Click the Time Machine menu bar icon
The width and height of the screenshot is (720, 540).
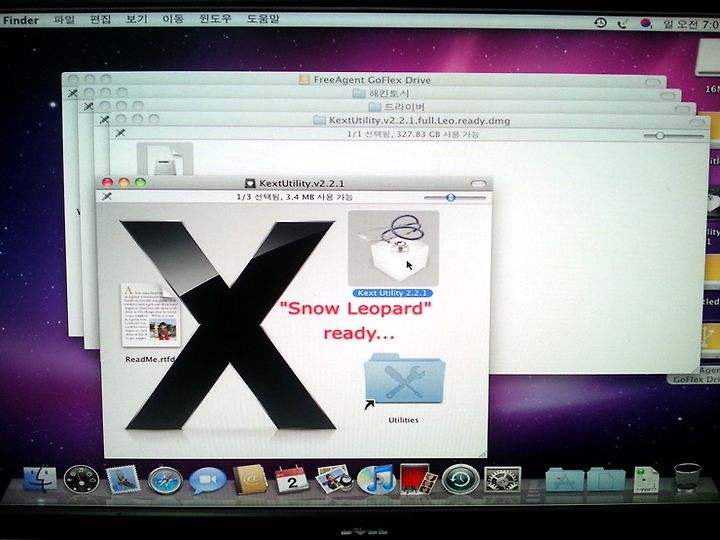(600, 22)
